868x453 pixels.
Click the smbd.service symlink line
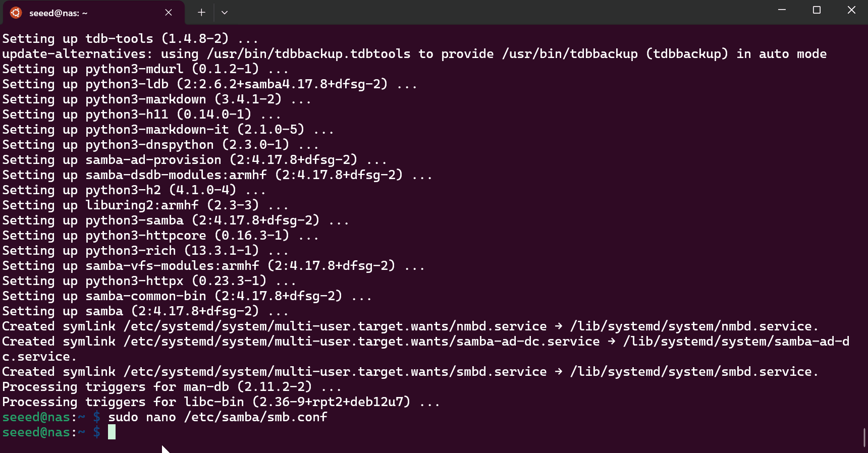pos(410,372)
